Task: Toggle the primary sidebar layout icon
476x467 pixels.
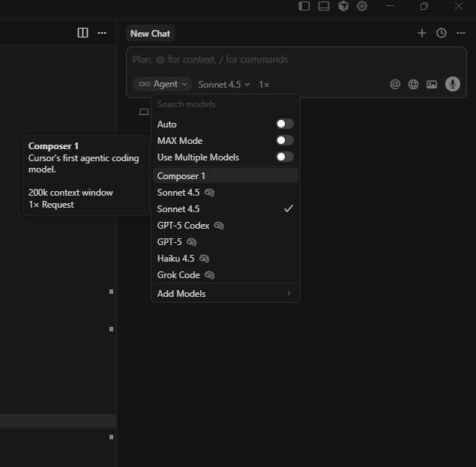Action: click(x=304, y=6)
